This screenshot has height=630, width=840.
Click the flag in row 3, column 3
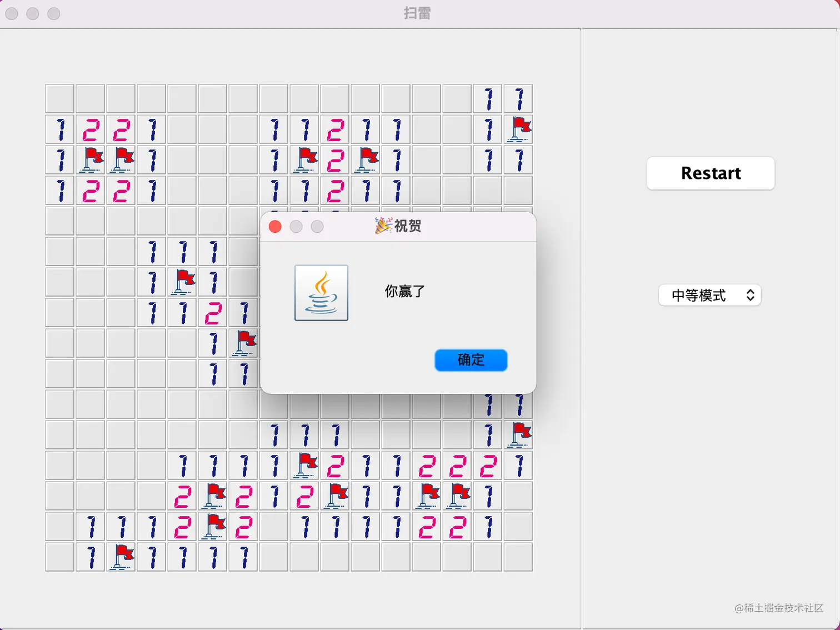point(121,160)
